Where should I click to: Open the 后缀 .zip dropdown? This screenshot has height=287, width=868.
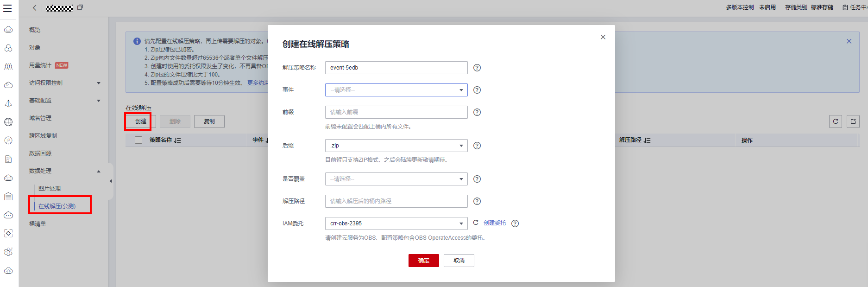tap(396, 146)
